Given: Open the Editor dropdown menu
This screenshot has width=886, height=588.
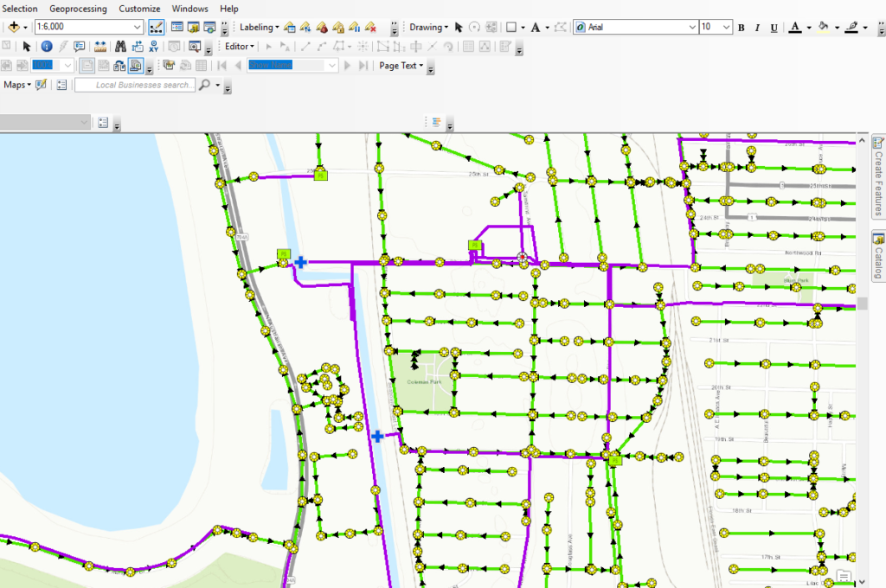Looking at the screenshot, I should (240, 47).
